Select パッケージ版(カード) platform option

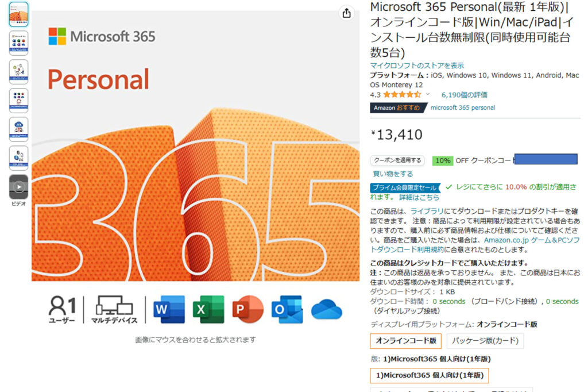pos(485,341)
